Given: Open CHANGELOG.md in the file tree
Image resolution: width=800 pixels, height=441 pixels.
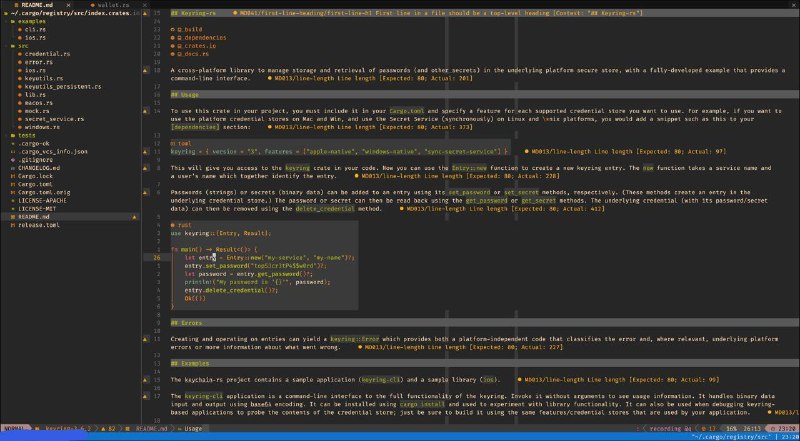Looking at the screenshot, I should tap(39, 168).
